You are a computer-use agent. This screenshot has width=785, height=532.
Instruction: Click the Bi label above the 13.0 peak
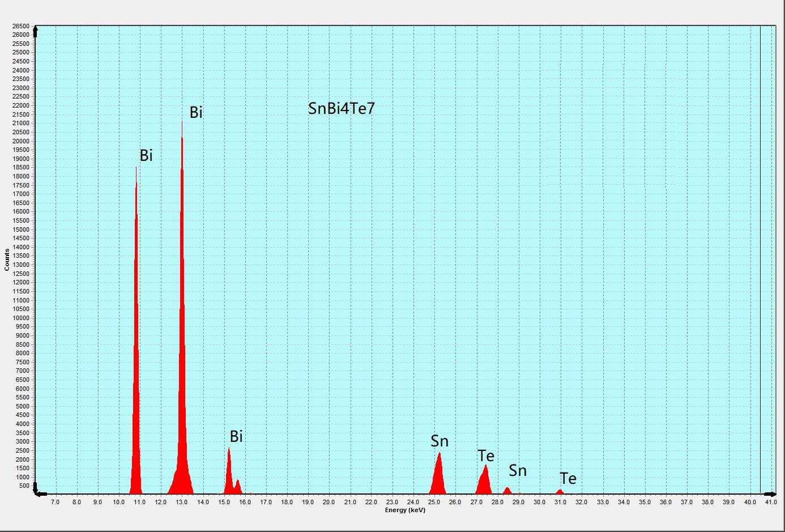(196, 112)
